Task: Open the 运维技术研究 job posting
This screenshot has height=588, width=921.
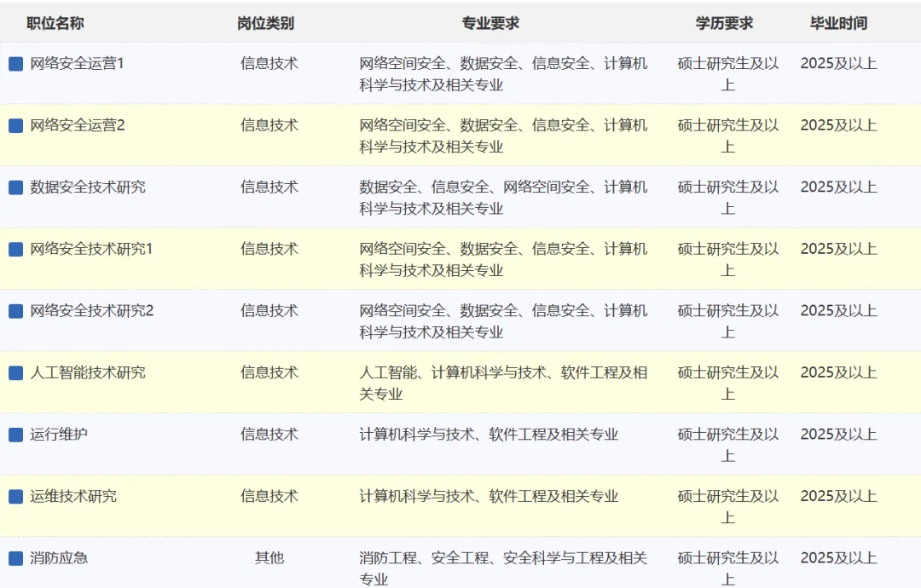Action: pyautogui.click(x=73, y=496)
